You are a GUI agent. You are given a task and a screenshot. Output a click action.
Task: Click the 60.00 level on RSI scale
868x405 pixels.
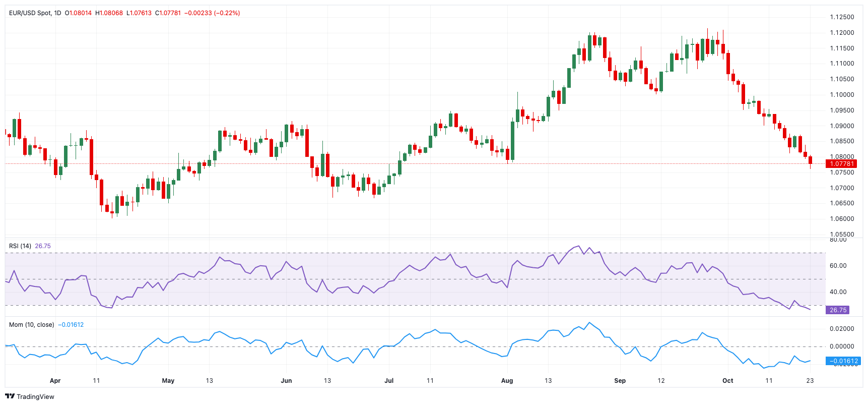[x=838, y=266]
